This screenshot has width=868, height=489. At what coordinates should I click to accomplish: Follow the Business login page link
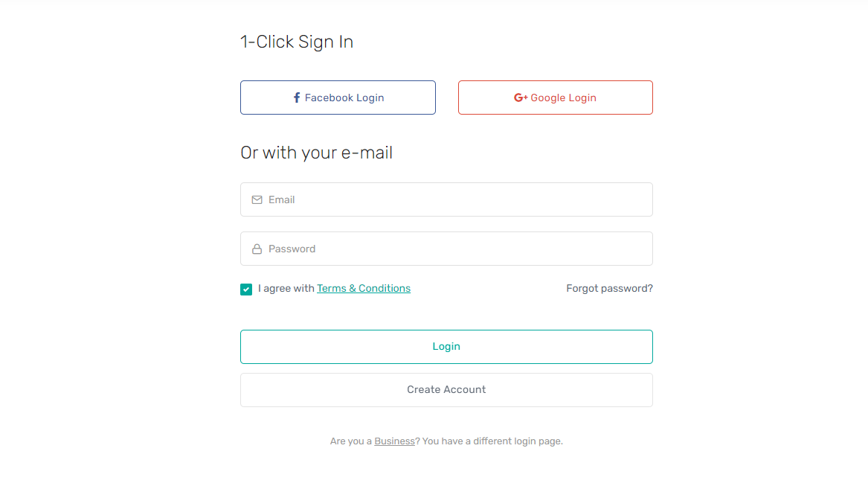[x=394, y=441]
